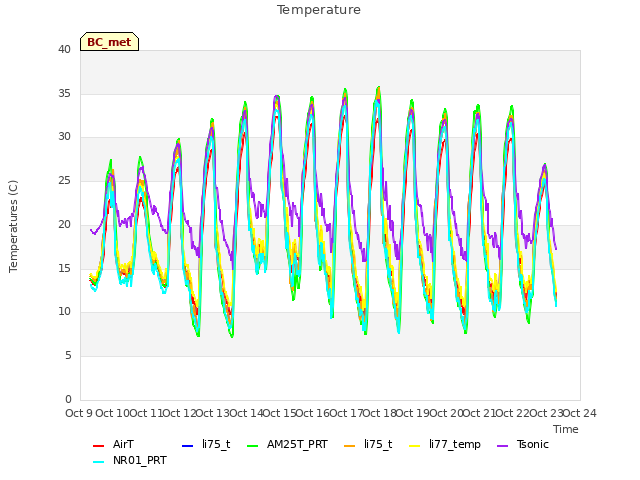640x480 pixels.
Task: Click the green AM25T_PRT legend swatch
Action: click(253, 445)
